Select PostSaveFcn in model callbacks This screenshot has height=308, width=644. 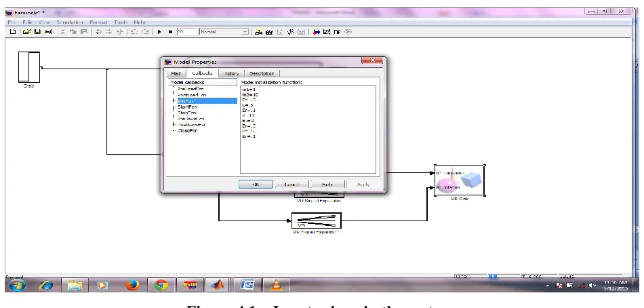(192, 125)
